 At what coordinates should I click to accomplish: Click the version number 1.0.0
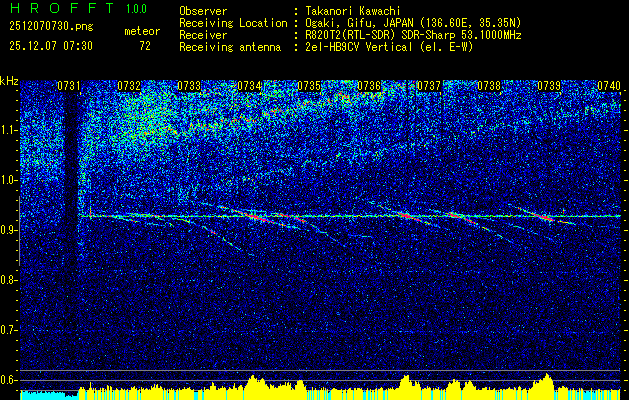[x=136, y=9]
